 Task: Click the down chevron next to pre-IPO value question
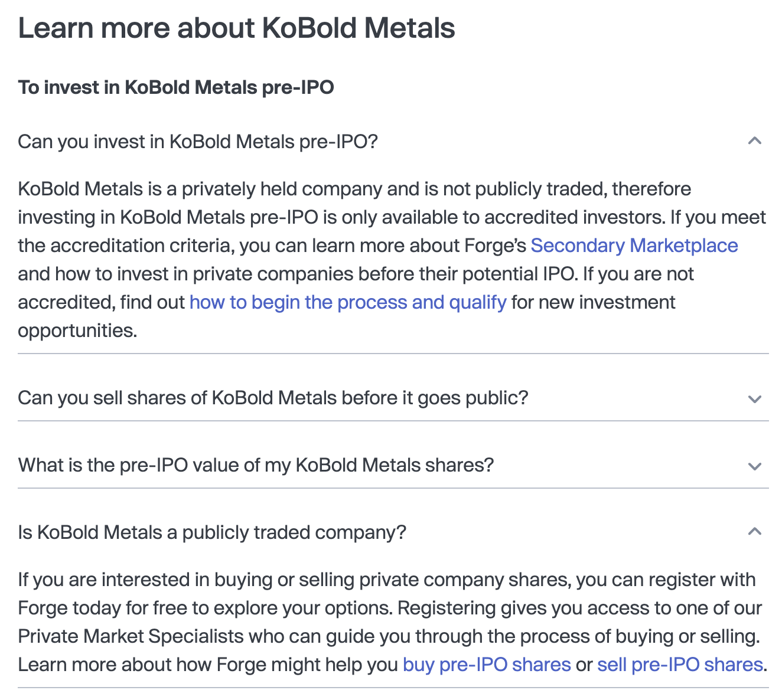(x=754, y=466)
